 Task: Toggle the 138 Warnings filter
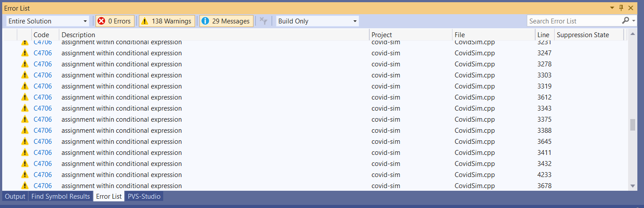pos(167,21)
